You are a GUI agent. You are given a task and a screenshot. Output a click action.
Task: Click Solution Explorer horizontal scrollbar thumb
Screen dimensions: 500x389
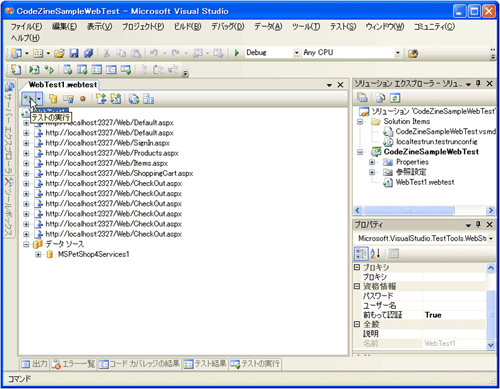pyautogui.click(x=409, y=210)
